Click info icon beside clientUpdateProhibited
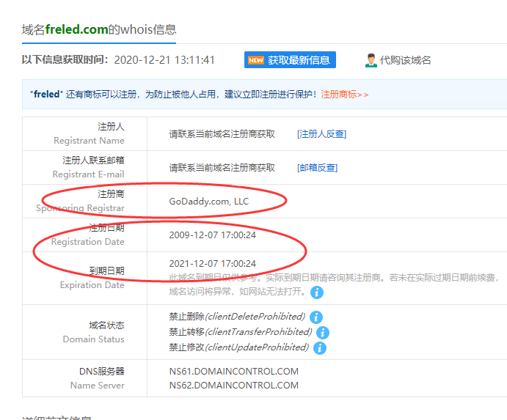The image size is (507, 420). (320, 348)
